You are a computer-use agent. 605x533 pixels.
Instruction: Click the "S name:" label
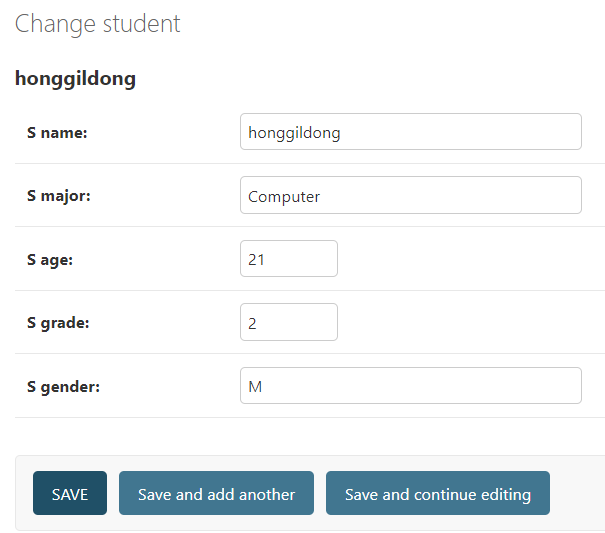click(x=57, y=132)
